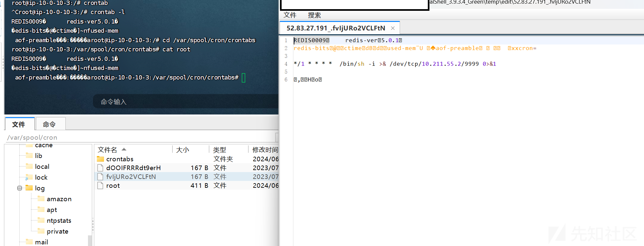Click the /var/spool/cron path field
This screenshot has height=246, width=644.
click(141, 137)
